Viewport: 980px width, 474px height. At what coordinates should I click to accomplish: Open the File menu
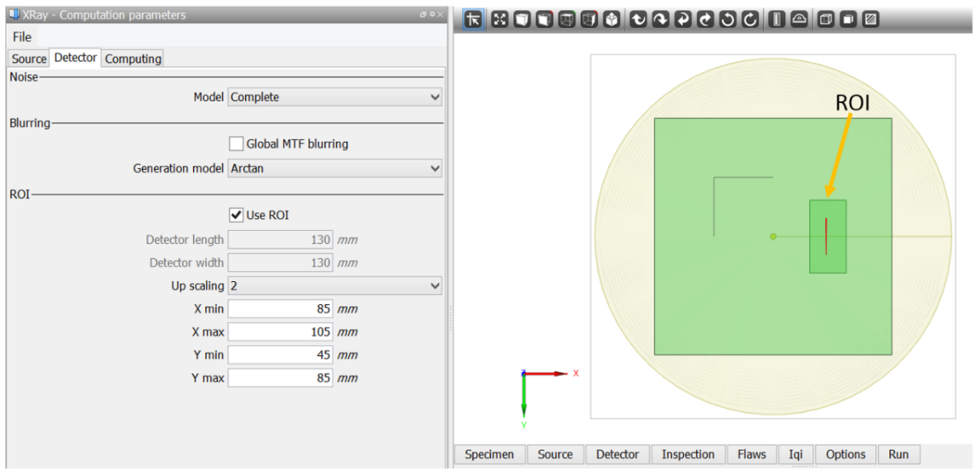22,37
